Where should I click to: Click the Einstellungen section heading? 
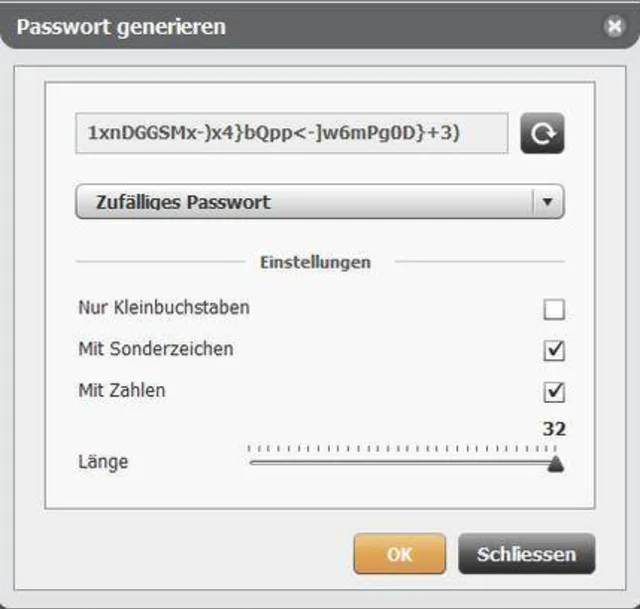pos(315,262)
